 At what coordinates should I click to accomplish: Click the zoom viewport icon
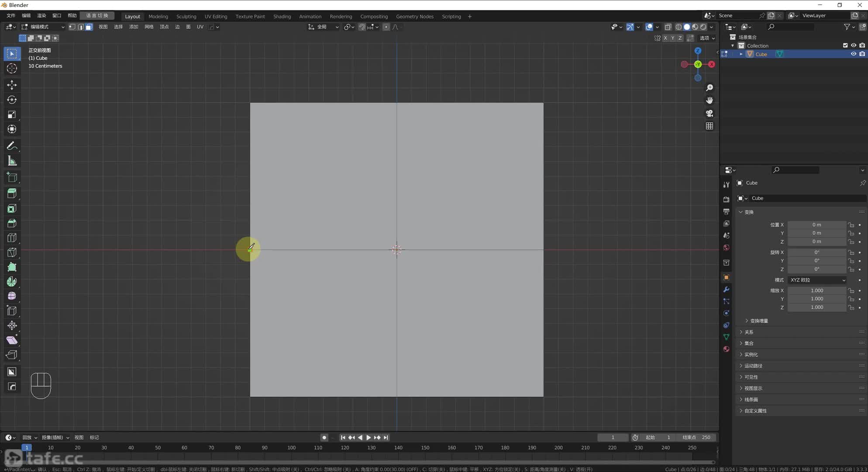coord(710,88)
